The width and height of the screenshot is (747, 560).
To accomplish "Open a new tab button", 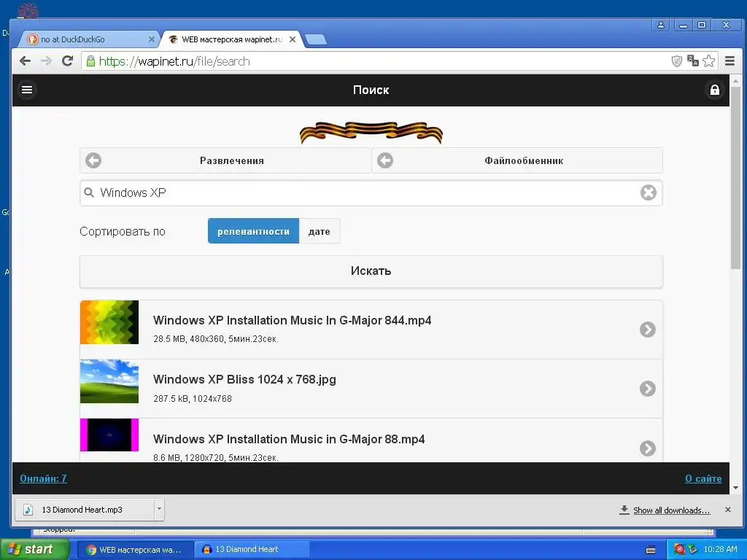I will point(316,39).
